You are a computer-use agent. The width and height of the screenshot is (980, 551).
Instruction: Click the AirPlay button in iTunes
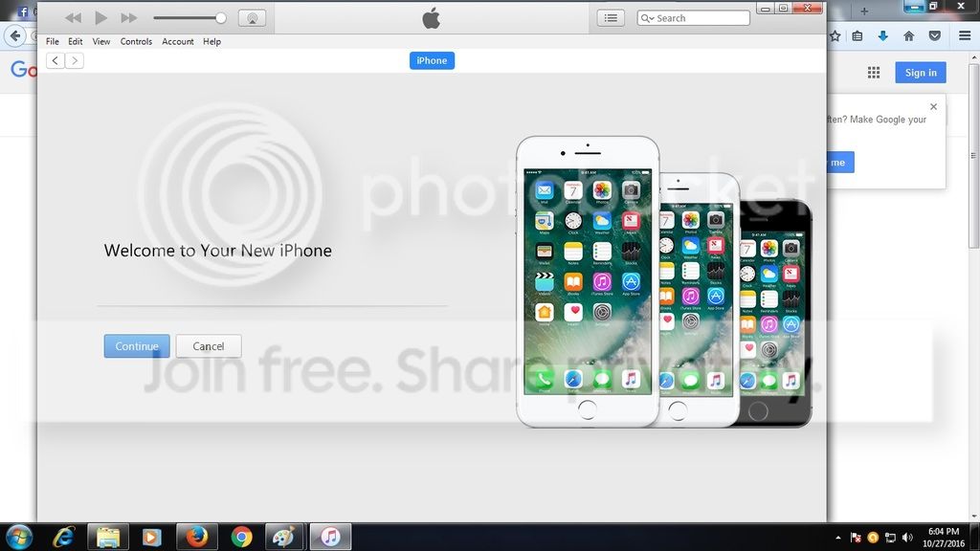pos(252,18)
